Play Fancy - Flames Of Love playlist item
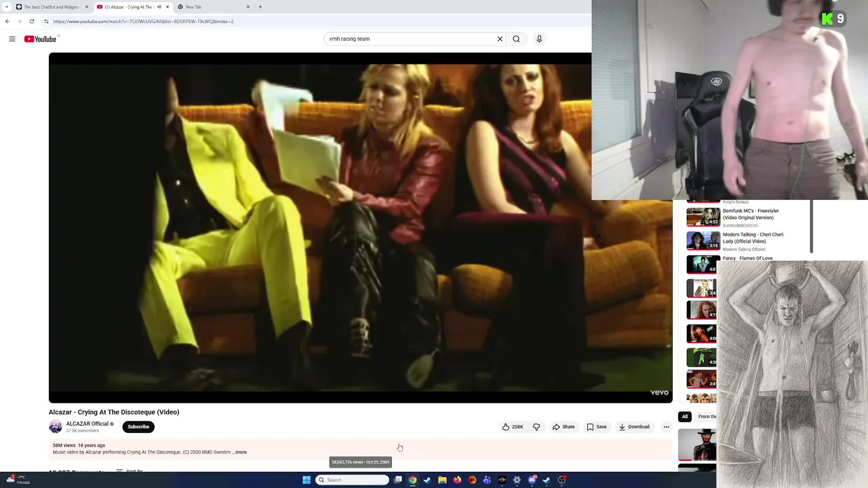Image resolution: width=868 pixels, height=488 pixels. click(x=747, y=258)
